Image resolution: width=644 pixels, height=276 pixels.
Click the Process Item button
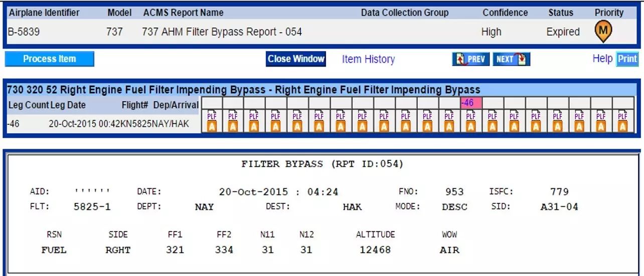pos(49,59)
